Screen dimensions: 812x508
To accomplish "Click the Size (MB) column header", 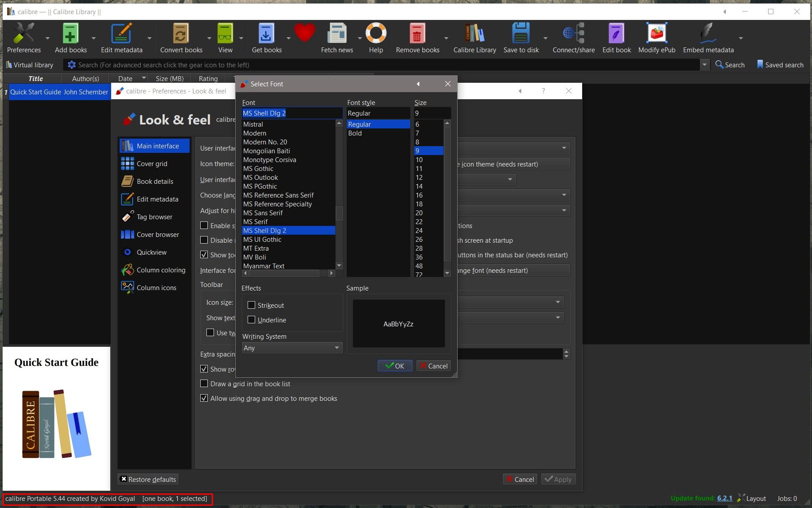I will pos(170,78).
